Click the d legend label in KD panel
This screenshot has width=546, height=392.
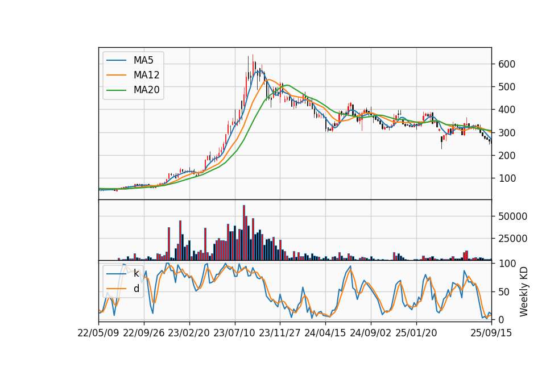[x=136, y=289]
